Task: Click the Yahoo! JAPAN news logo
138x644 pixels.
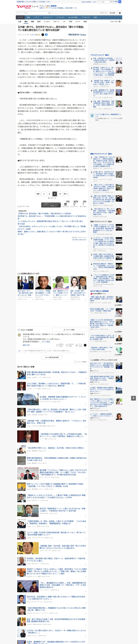Action: click(x=27, y=7)
